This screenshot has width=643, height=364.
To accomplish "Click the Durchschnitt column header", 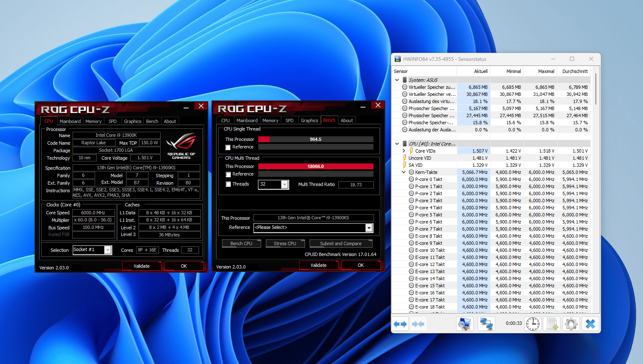I will 574,71.
